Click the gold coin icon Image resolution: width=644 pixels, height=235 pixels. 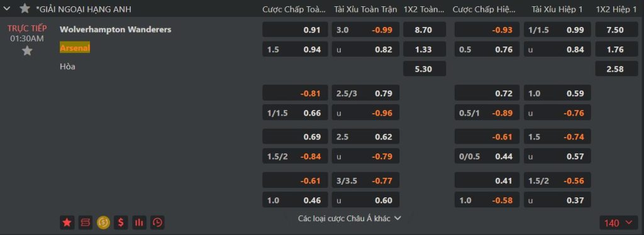[104, 222]
